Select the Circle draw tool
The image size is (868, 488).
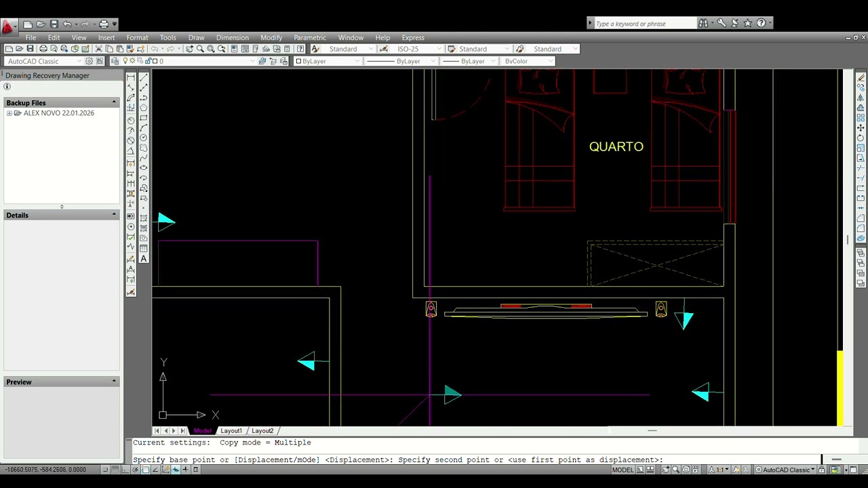point(144,138)
